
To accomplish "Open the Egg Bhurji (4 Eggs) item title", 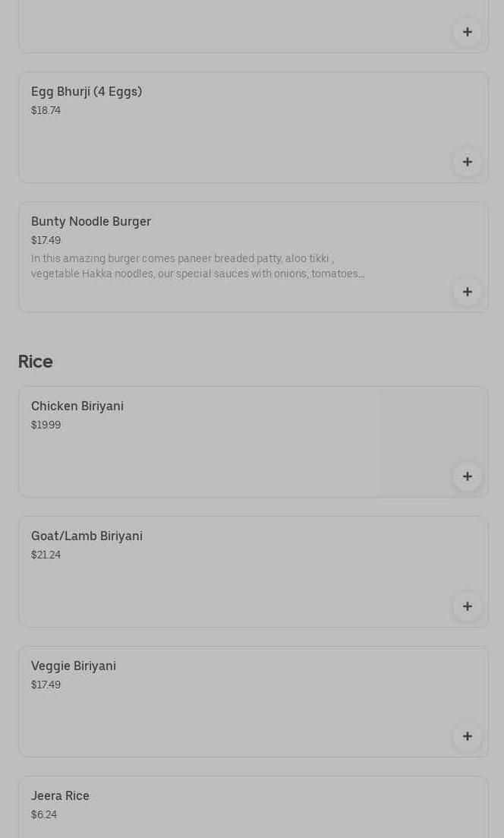I will coord(87,92).
